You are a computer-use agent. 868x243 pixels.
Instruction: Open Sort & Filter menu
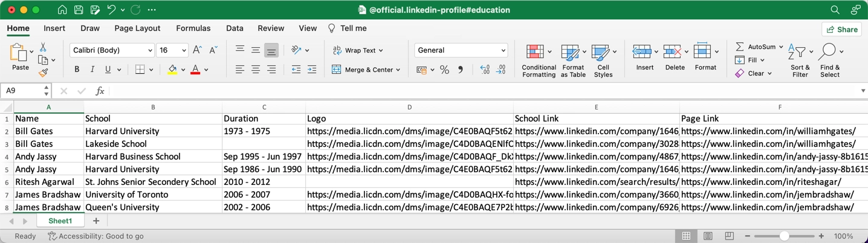point(800,60)
